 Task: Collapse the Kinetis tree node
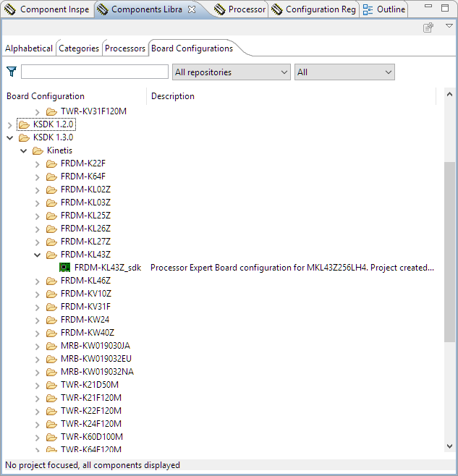click(x=23, y=151)
